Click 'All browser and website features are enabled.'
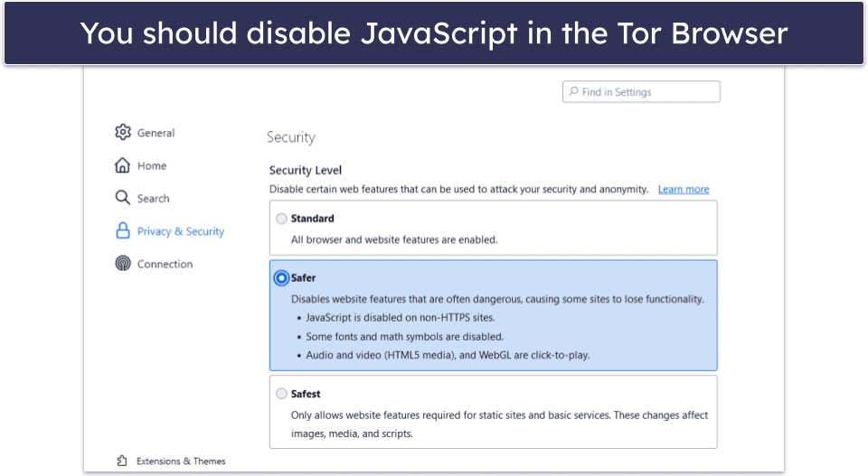The image size is (868, 476). tap(394, 239)
